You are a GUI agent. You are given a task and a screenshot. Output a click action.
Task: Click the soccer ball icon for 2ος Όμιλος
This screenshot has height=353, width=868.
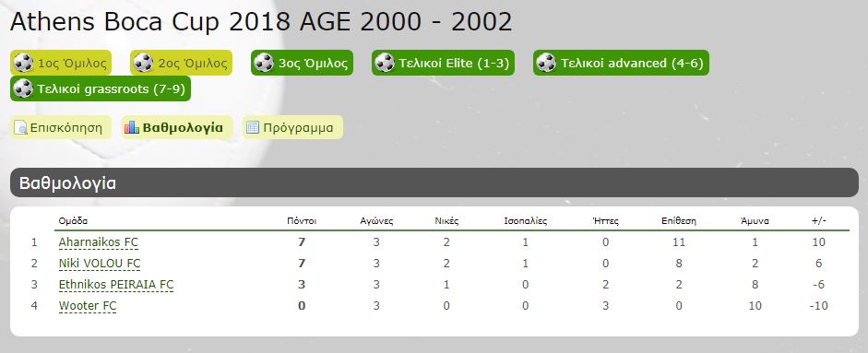point(143,63)
